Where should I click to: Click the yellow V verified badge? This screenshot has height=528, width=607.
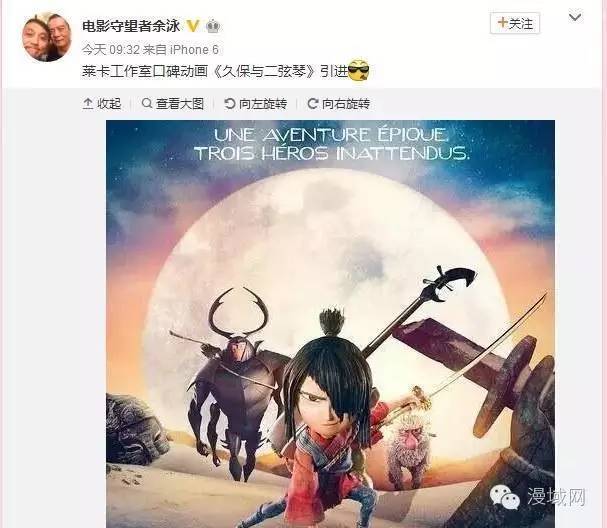click(x=193, y=26)
